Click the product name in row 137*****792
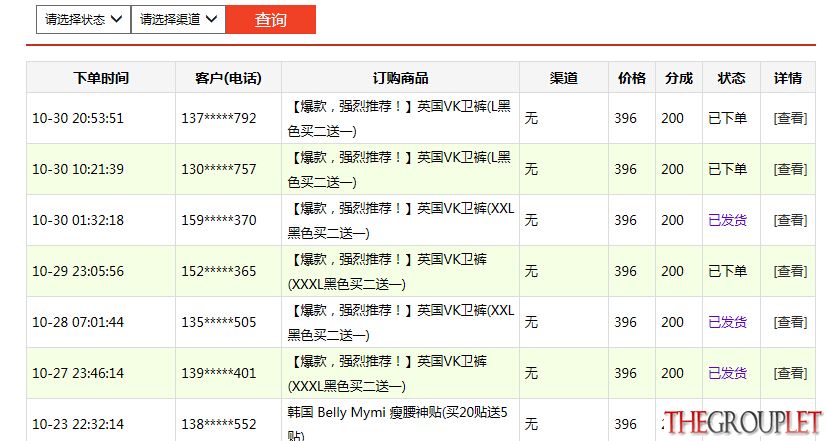The image size is (829, 441). click(x=400, y=118)
